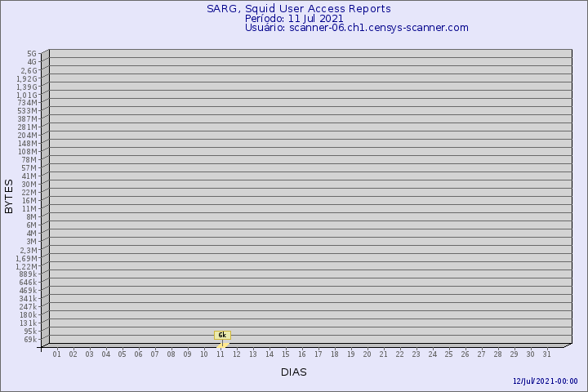Click day '20' on the x-axis
The width and height of the screenshot is (588, 392).
(x=367, y=354)
